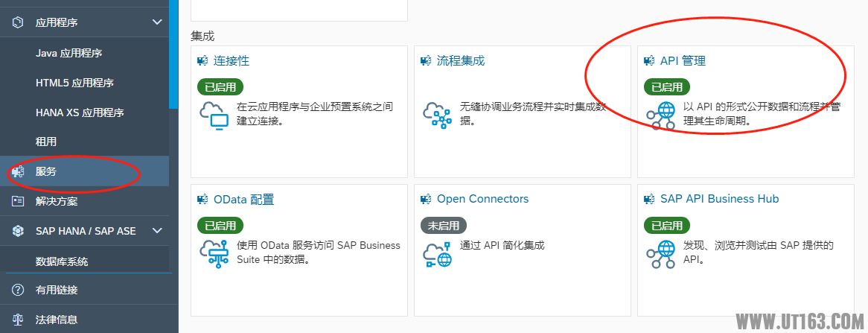This screenshot has width=868, height=333.
Task: Click the OData 配置 cloud circuit icon
Action: point(214,254)
